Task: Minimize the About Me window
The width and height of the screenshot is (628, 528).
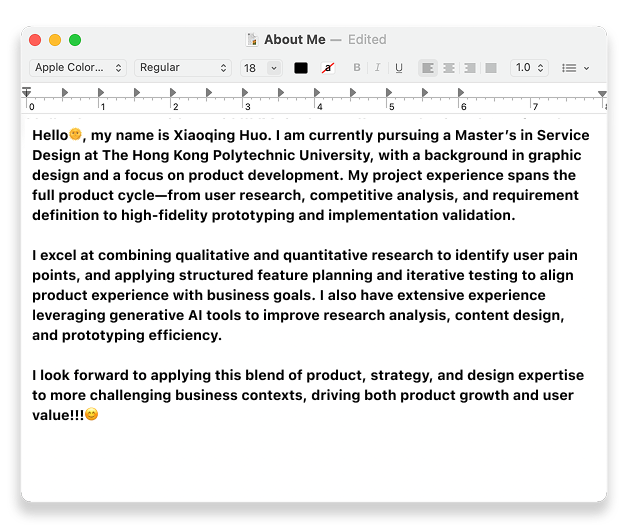Action: (55, 40)
